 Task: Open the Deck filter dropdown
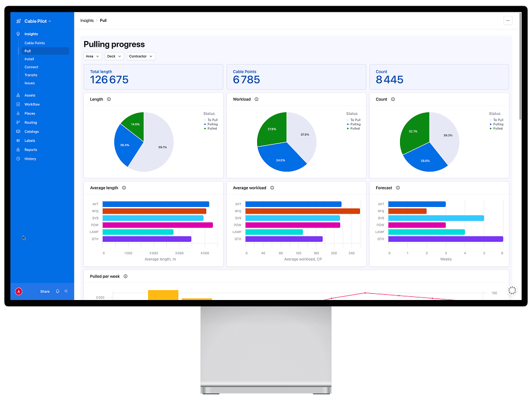[114, 56]
